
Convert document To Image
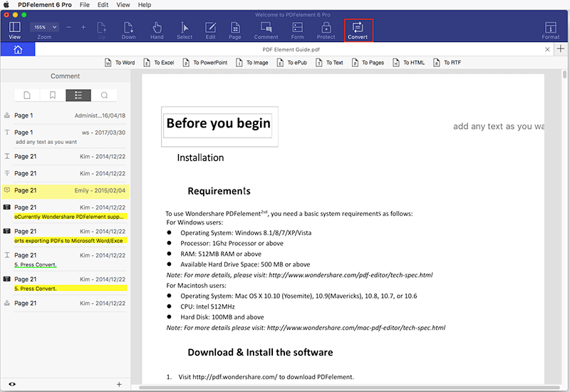252,63
